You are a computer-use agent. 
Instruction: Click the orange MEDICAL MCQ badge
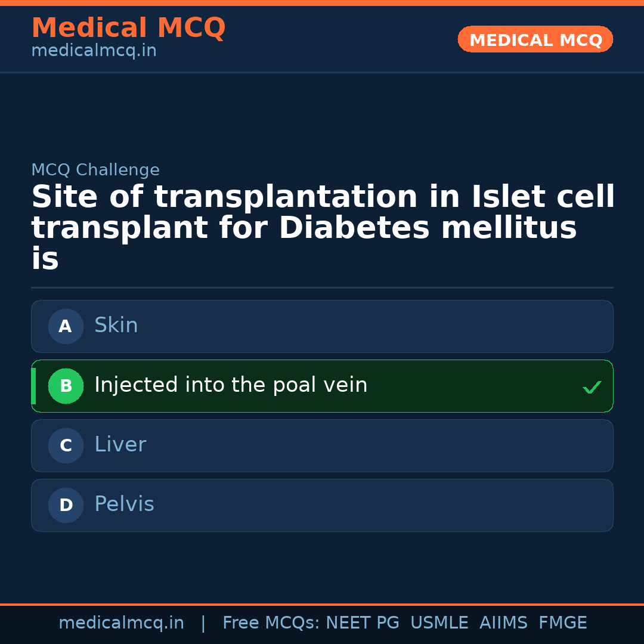[x=535, y=39]
